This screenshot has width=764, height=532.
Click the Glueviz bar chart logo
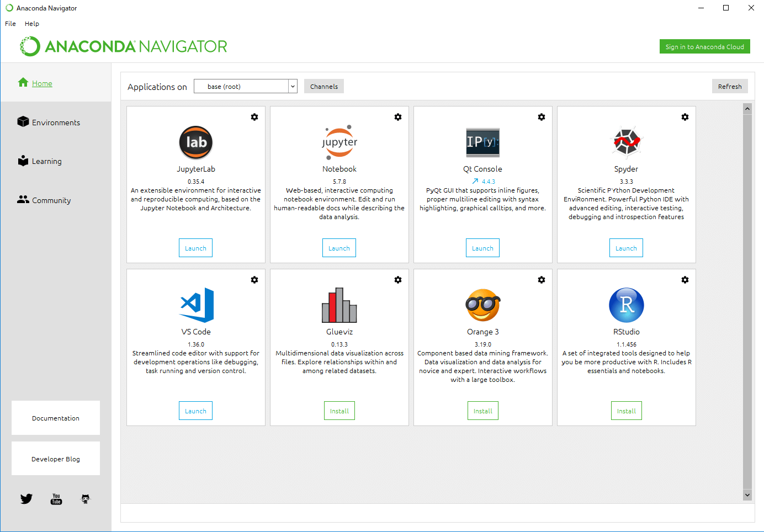pyautogui.click(x=339, y=305)
